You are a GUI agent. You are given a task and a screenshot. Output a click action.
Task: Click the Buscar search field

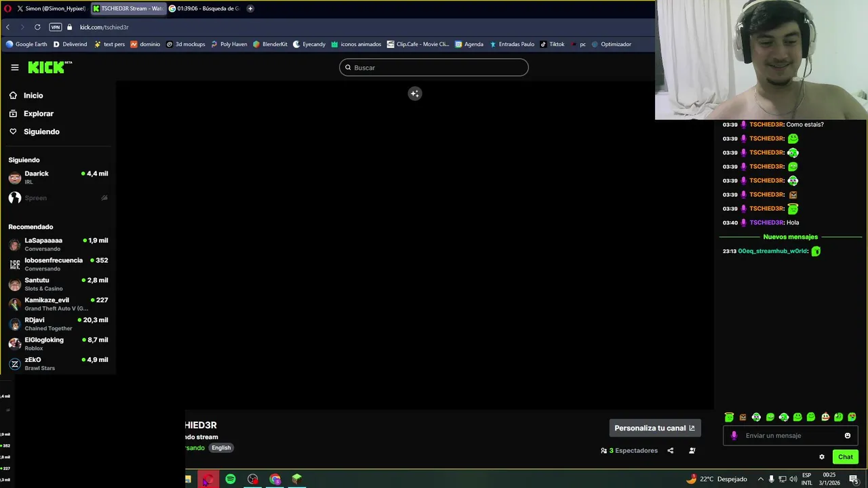click(434, 68)
